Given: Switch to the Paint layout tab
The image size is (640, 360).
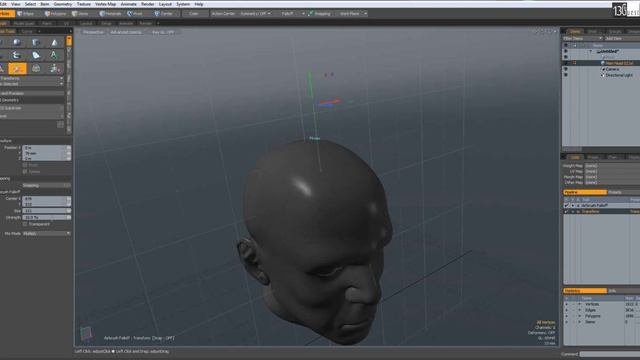Looking at the screenshot, I should 47,23.
